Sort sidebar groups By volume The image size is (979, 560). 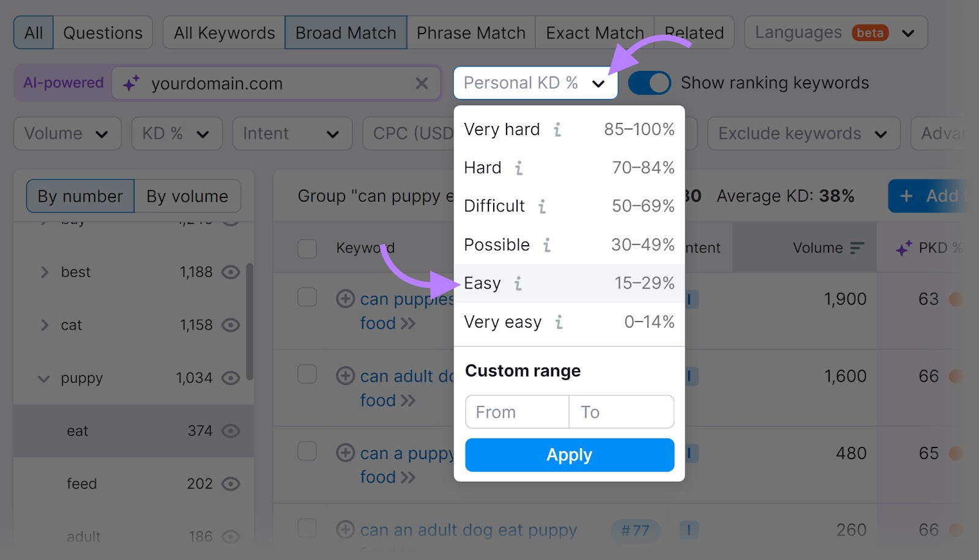187,196
